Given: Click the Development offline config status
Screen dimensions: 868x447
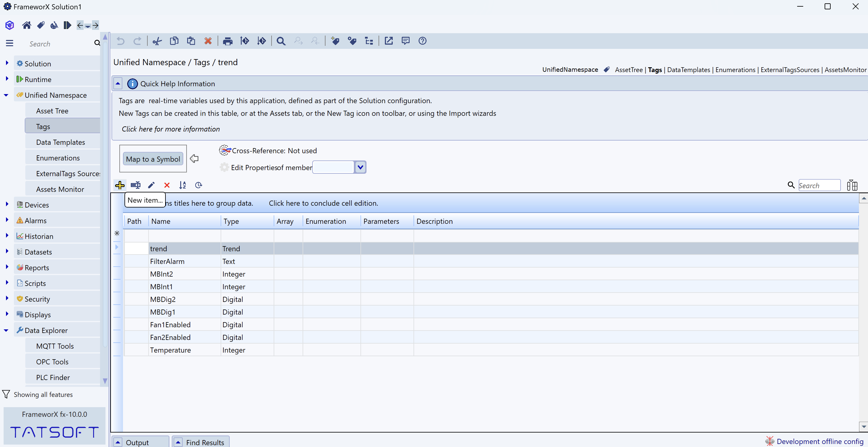Looking at the screenshot, I should (820, 441).
